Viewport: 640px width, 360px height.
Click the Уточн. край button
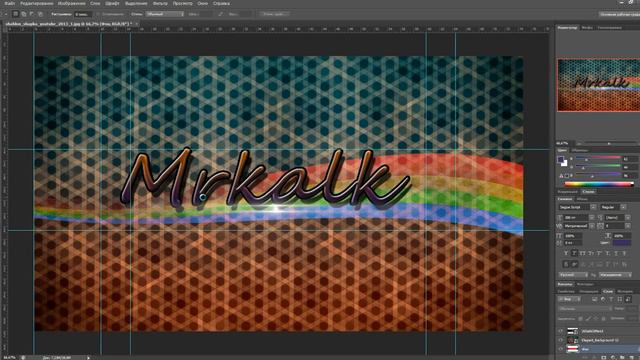[274, 14]
